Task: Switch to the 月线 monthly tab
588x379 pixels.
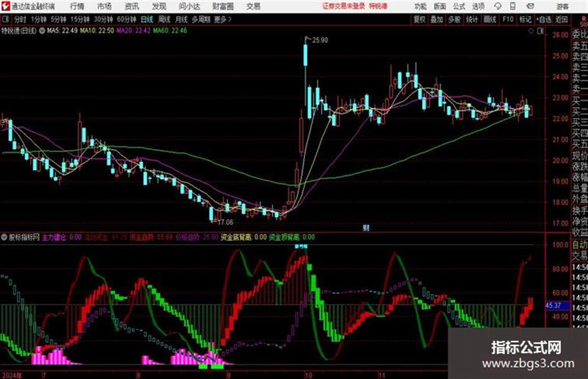Action: click(182, 19)
